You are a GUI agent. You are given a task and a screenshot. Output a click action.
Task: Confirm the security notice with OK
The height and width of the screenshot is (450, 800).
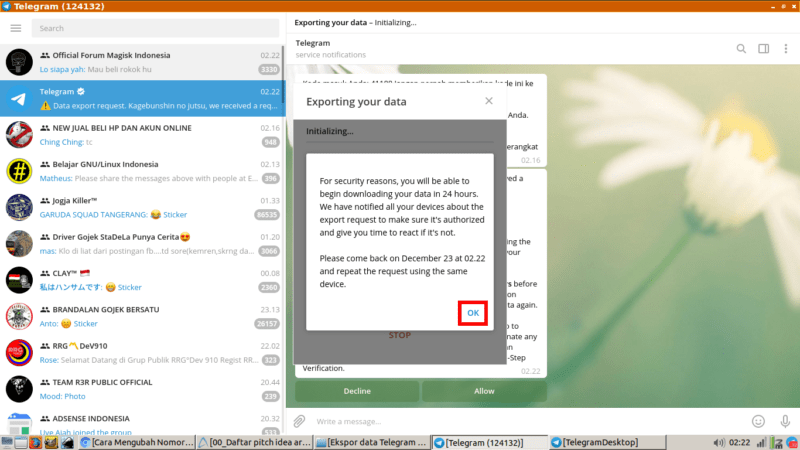473,313
